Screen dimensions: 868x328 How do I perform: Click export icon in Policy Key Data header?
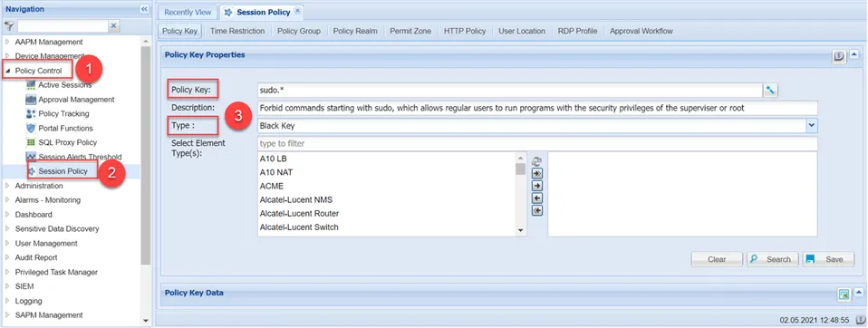click(x=844, y=294)
